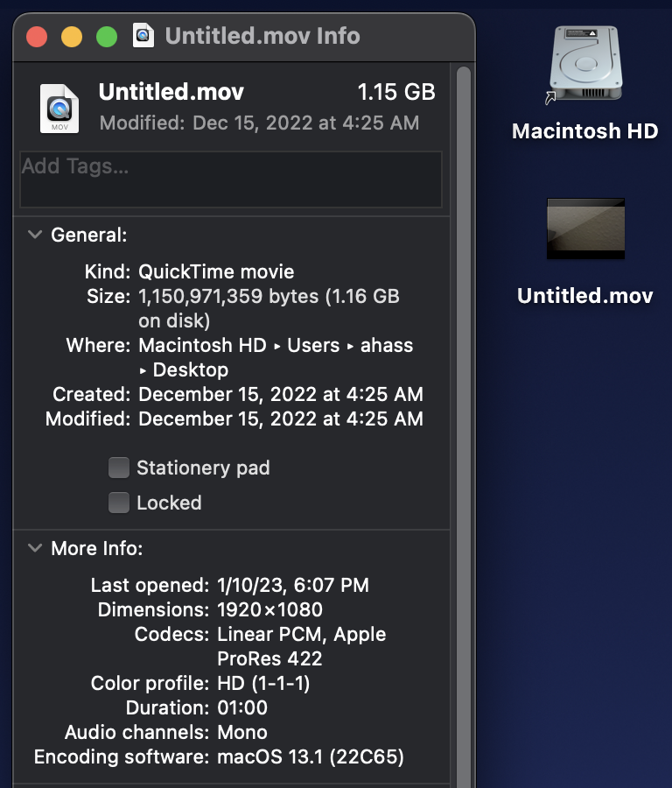672x788 pixels.
Task: Click the Encoding software value macOS 13.1
Action: [311, 757]
